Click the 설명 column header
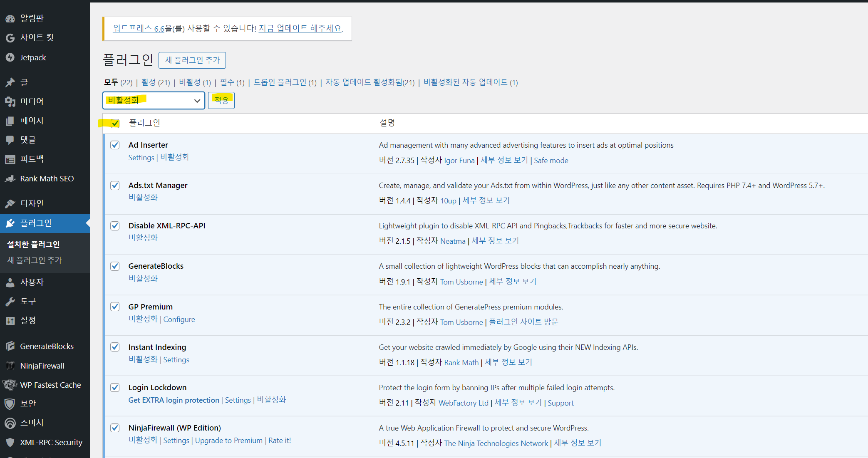Screen dimensions: 868x458 click(x=387, y=123)
